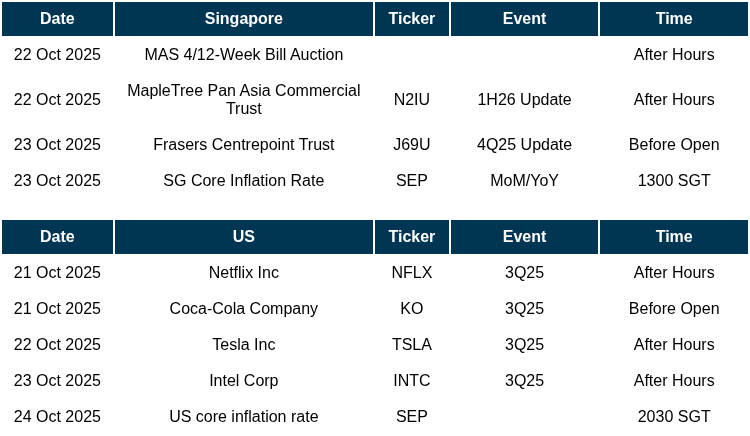Click the Coca-Cola Company cell
This screenshot has height=436, width=750.
click(x=243, y=309)
